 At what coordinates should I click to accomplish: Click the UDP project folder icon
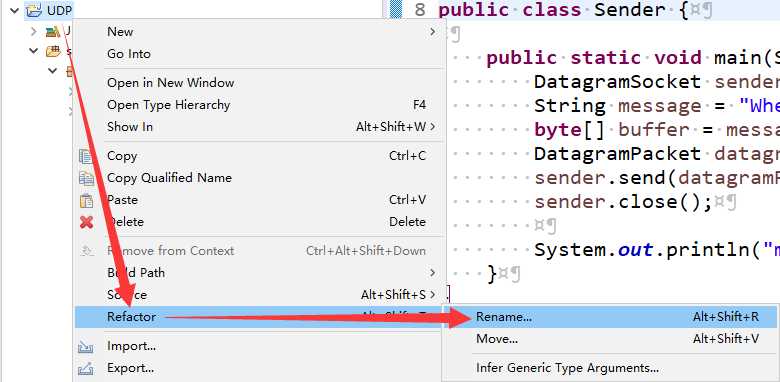point(34,9)
